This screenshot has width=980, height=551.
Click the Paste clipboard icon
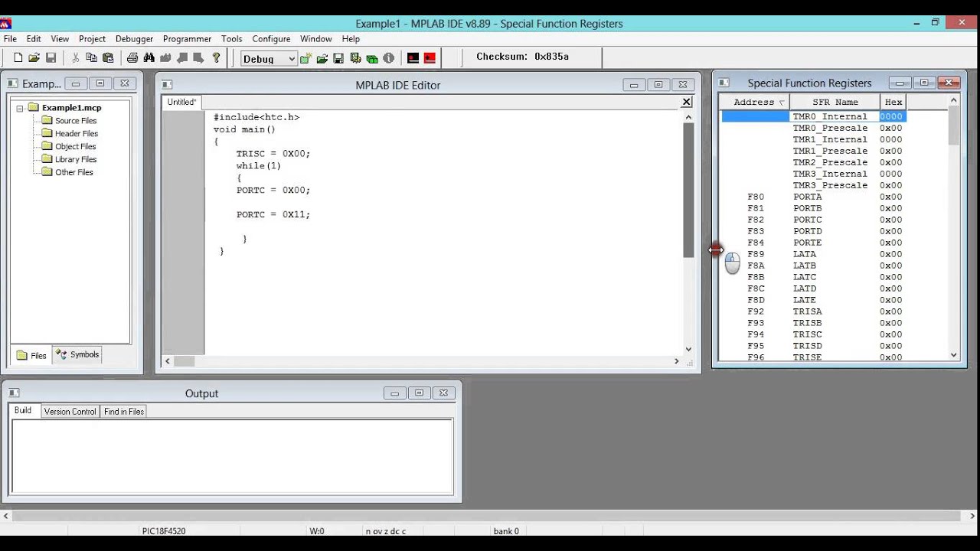tap(108, 58)
